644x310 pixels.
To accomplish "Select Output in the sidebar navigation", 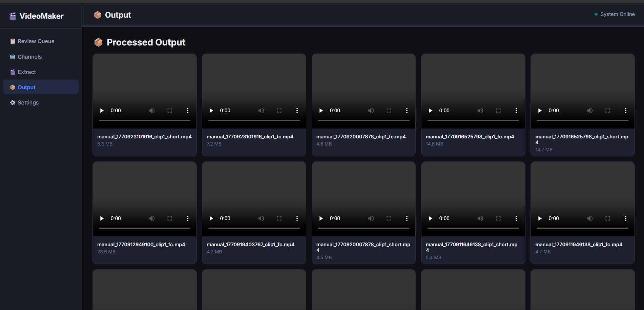I will [x=26, y=87].
